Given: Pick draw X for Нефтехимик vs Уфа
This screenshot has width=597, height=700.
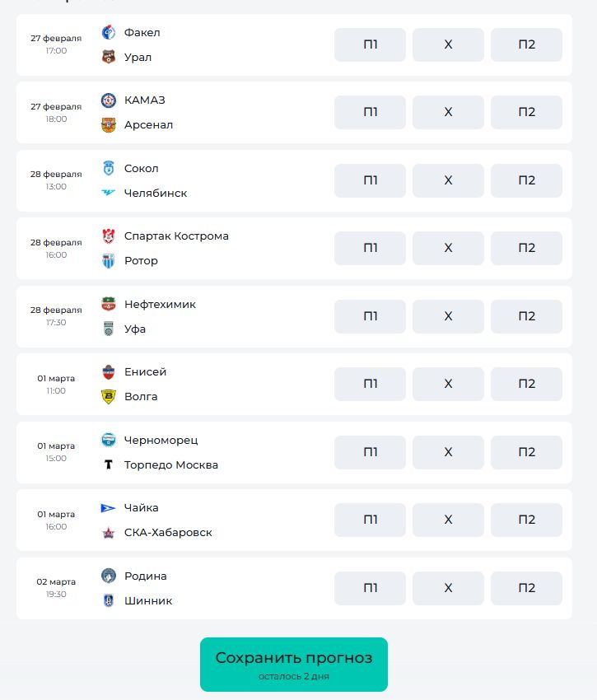Looking at the screenshot, I should coord(448,316).
